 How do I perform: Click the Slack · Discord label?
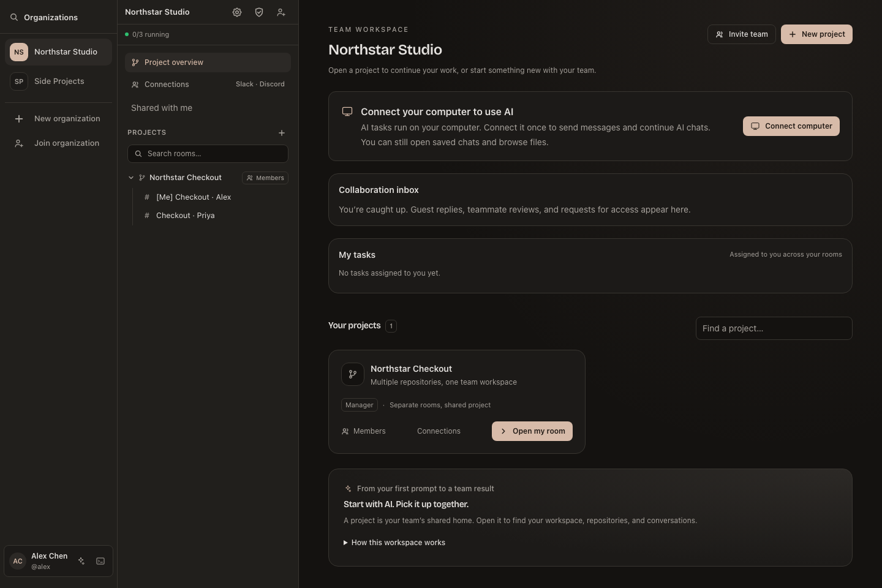click(260, 84)
